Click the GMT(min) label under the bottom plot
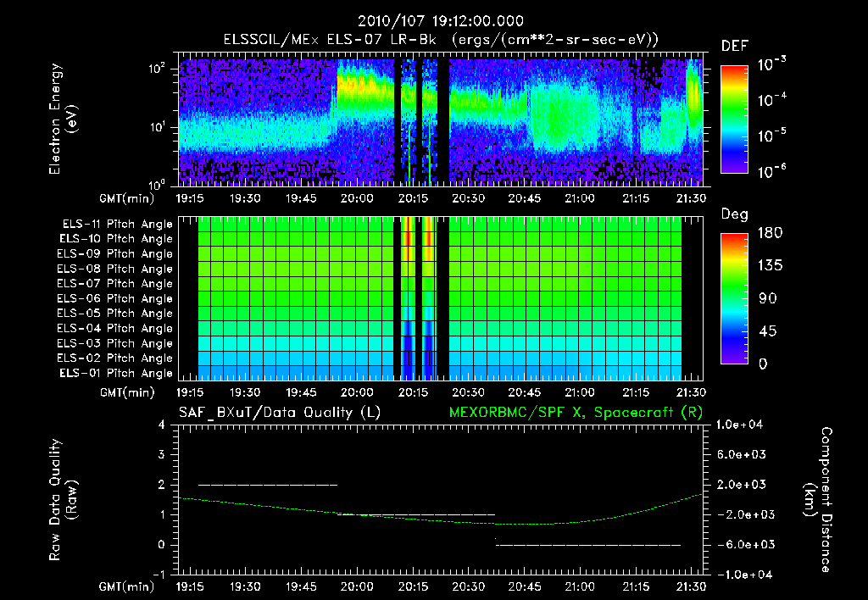The image size is (868, 600). click(x=126, y=586)
